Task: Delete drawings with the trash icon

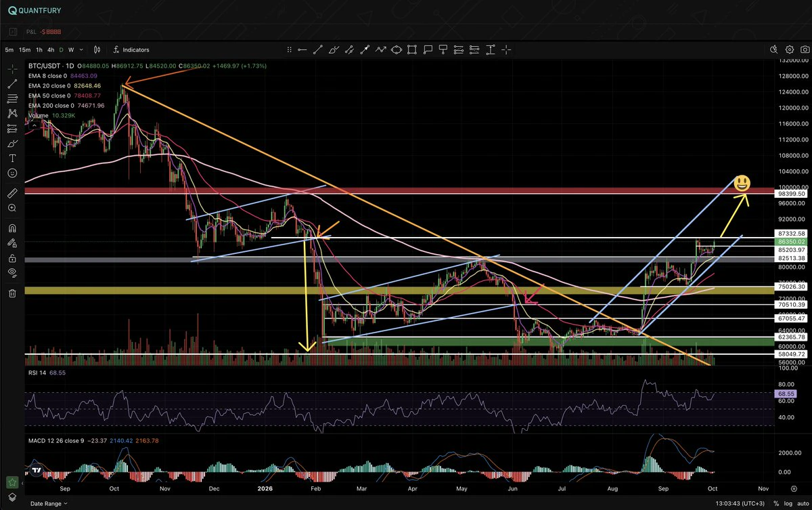Action: pos(12,293)
